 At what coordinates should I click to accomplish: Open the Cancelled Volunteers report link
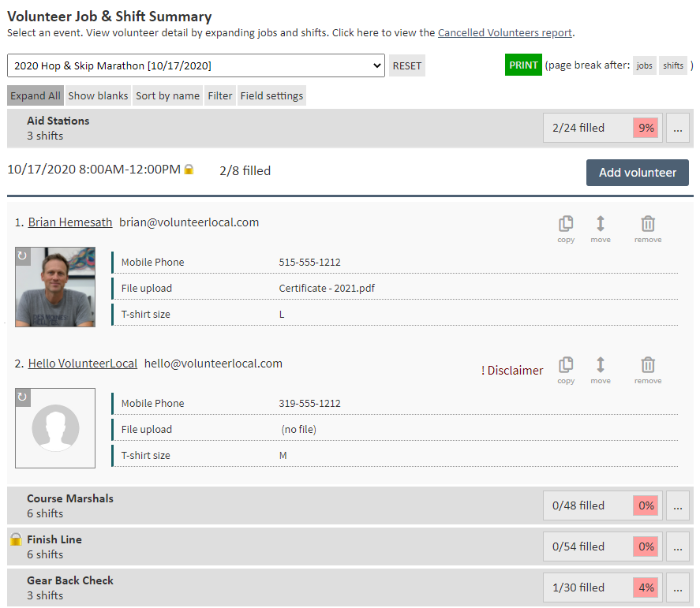[x=505, y=32]
